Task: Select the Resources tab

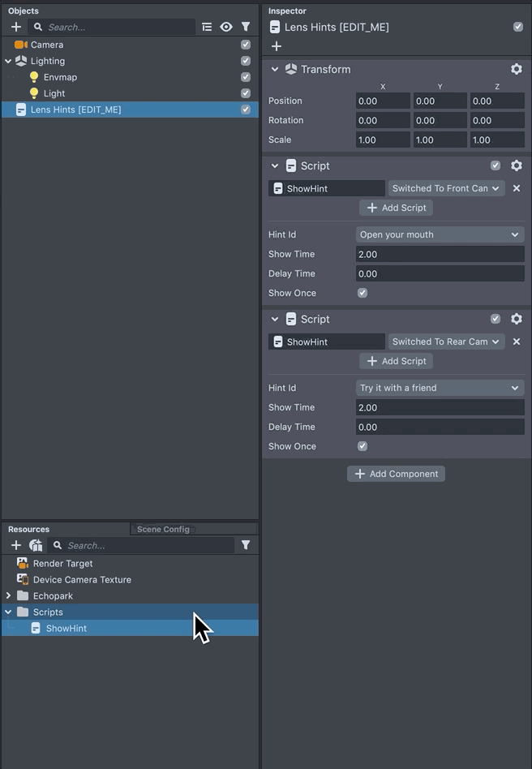Action: point(29,529)
